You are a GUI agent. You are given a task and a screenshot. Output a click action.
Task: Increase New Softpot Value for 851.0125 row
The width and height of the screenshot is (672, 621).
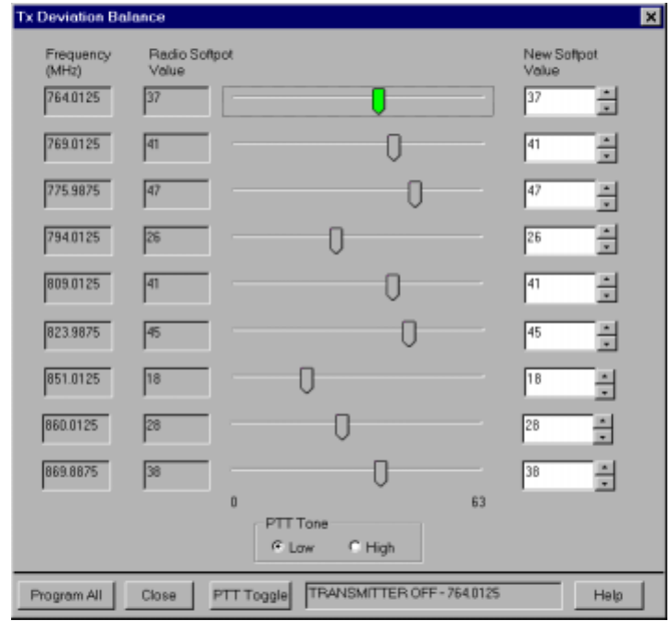pyautogui.click(x=604, y=377)
